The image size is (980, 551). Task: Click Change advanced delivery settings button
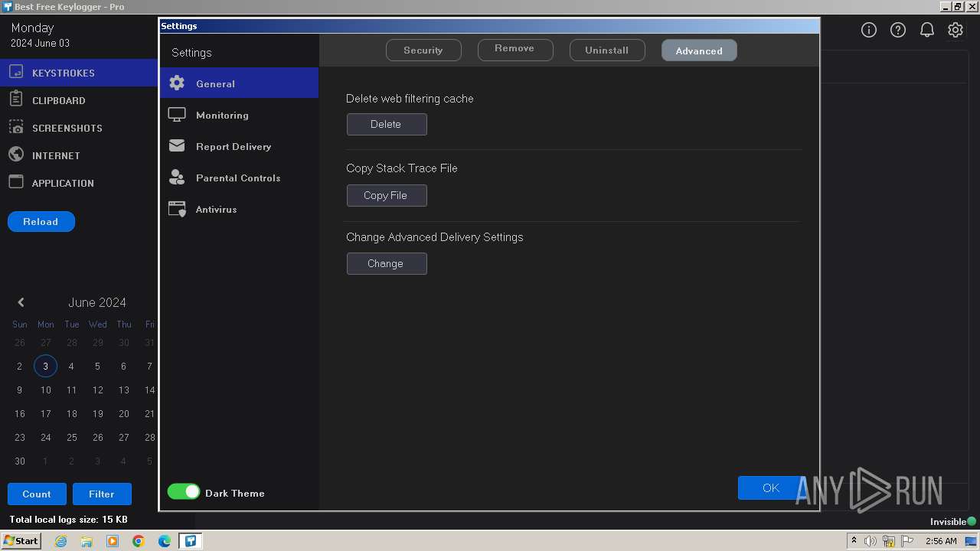pos(387,263)
